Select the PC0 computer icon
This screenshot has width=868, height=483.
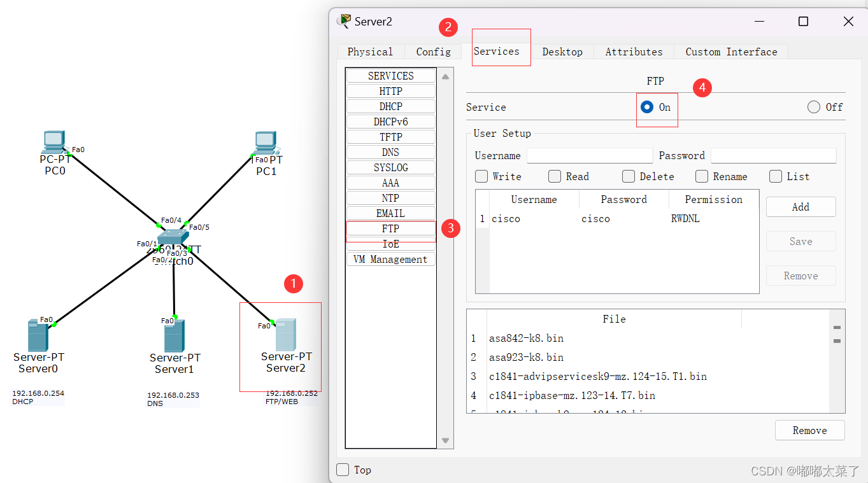(54, 142)
